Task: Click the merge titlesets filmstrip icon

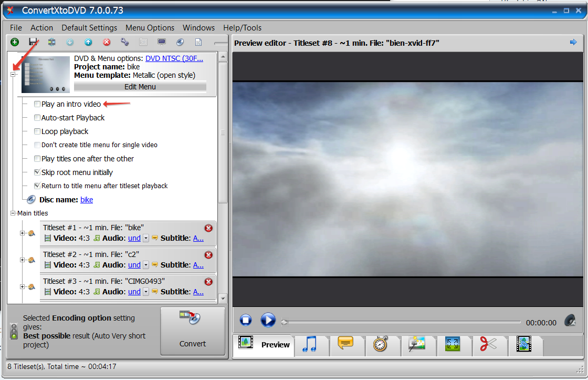Action: tap(51, 42)
